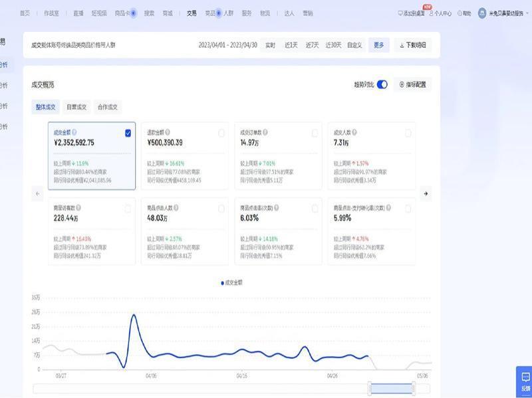Click the left arrow of the metric carousel

[x=37, y=194]
